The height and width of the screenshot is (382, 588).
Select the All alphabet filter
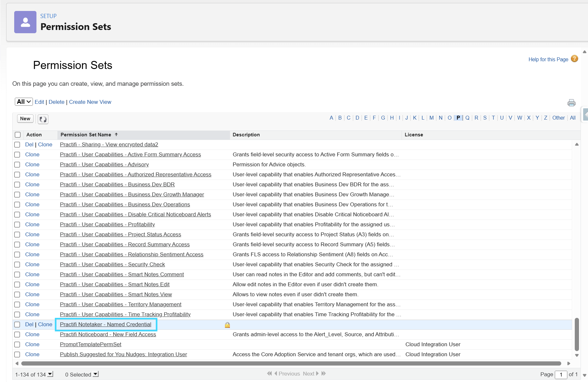[x=573, y=118]
